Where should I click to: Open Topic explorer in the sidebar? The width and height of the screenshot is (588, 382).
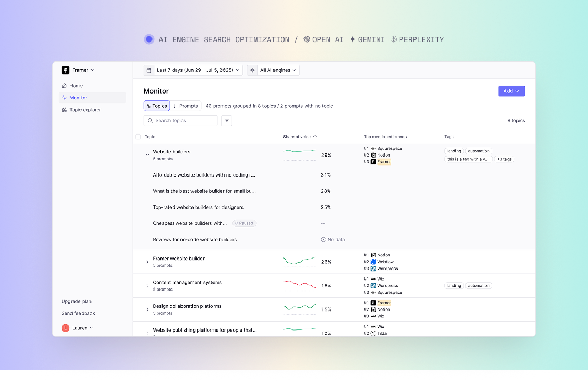tap(92, 110)
